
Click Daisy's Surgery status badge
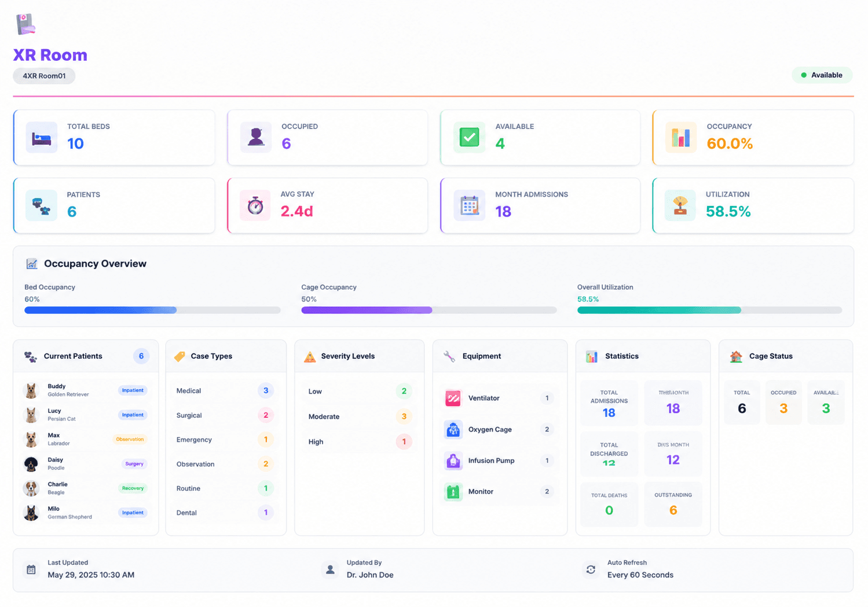click(134, 464)
